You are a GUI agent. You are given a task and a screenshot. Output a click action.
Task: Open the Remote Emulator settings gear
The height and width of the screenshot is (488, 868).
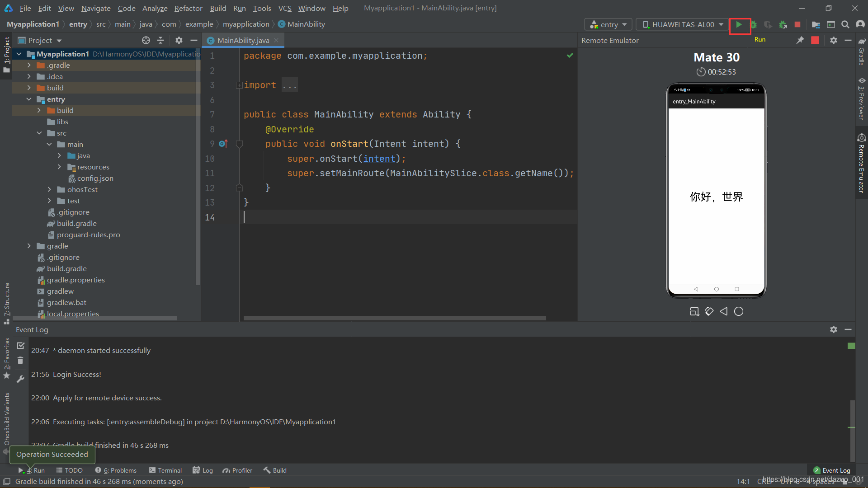click(834, 40)
